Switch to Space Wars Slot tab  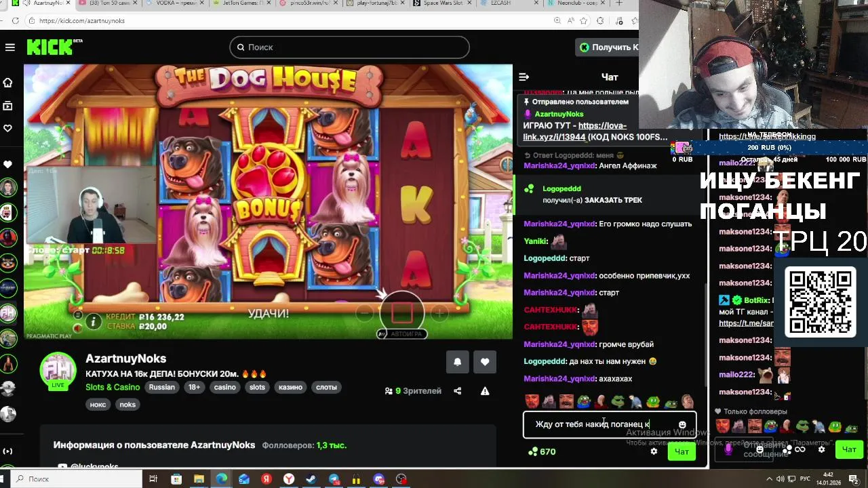coord(444,3)
